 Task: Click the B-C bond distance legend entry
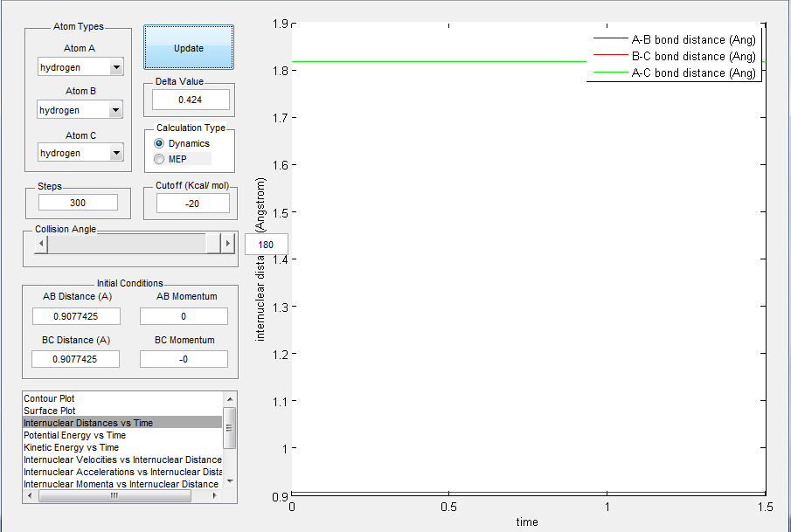point(675,56)
